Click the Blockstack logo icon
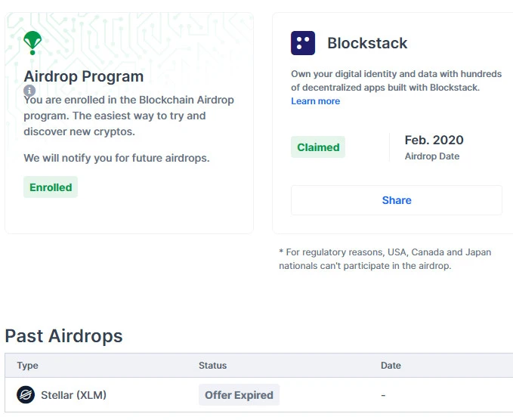The height and width of the screenshot is (420, 513). [303, 43]
